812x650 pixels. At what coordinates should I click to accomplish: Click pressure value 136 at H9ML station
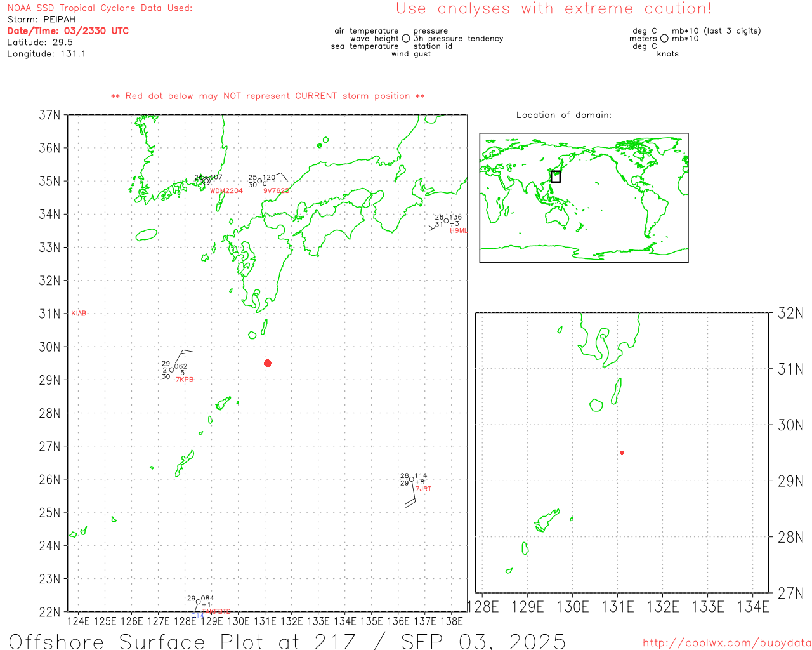pyautogui.click(x=456, y=217)
